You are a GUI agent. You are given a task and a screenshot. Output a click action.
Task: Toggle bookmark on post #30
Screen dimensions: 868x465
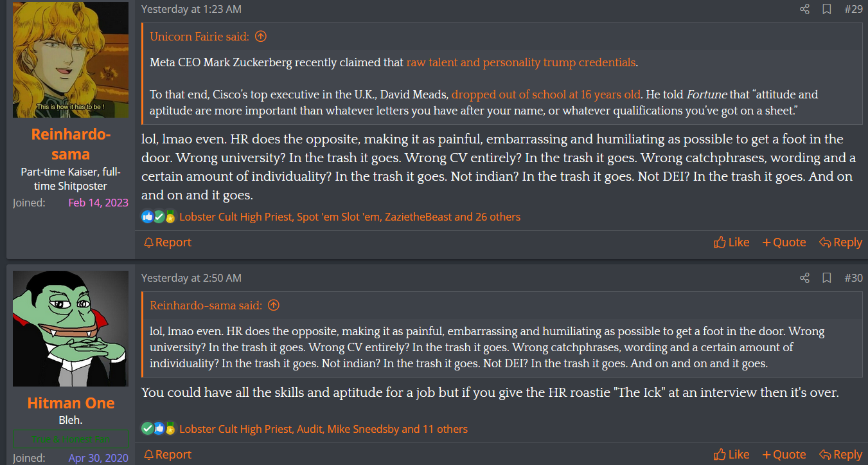coord(827,278)
